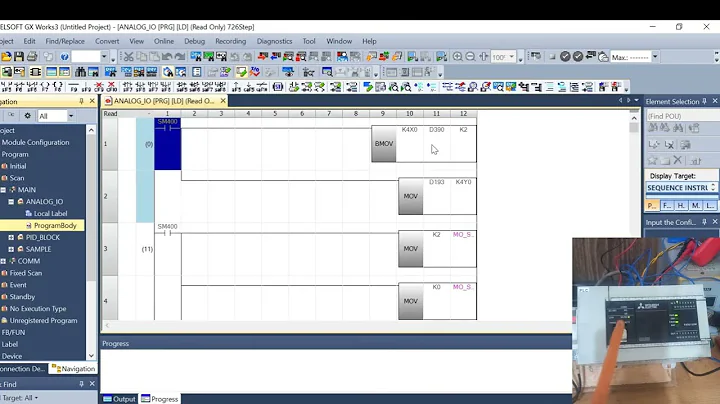Image resolution: width=720 pixels, height=404 pixels.
Task: Click the Cut scissors icon
Action: point(129,56)
